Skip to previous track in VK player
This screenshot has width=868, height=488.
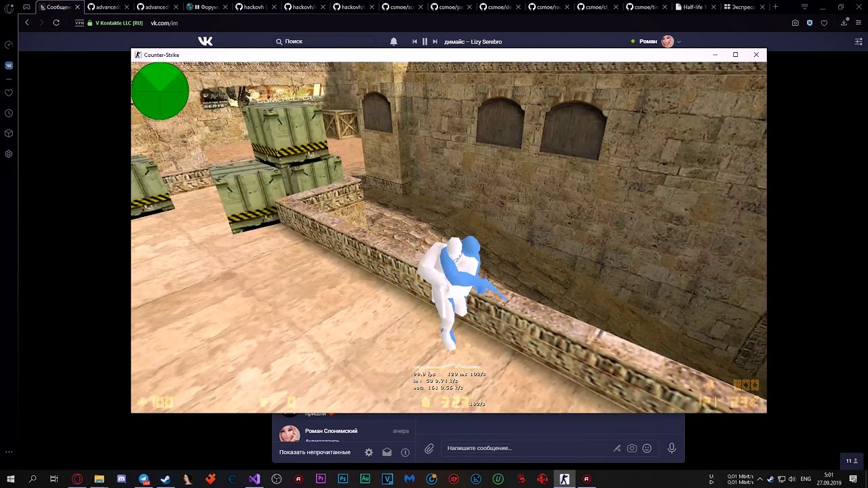tap(414, 41)
